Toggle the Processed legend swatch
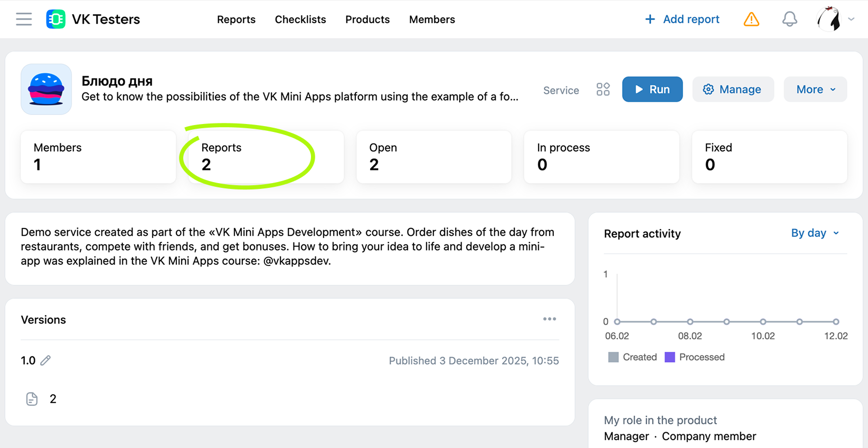The width and height of the screenshot is (868, 448). [x=669, y=357]
